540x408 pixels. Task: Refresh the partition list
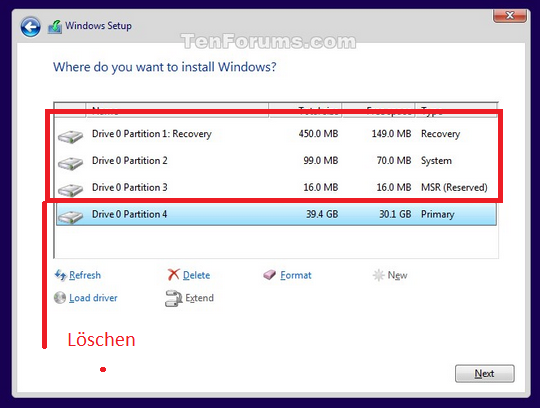[85, 275]
